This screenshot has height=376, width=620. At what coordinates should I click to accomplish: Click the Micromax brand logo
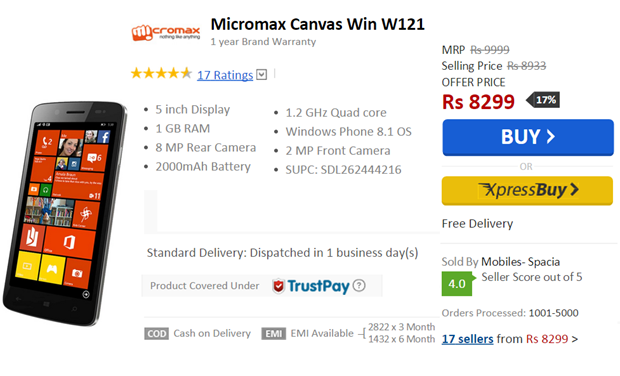click(166, 32)
